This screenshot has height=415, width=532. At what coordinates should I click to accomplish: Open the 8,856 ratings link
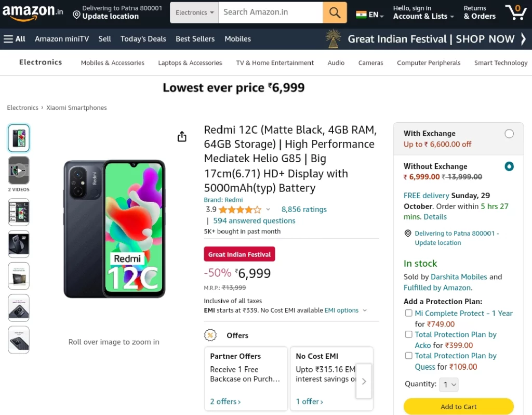304,210
